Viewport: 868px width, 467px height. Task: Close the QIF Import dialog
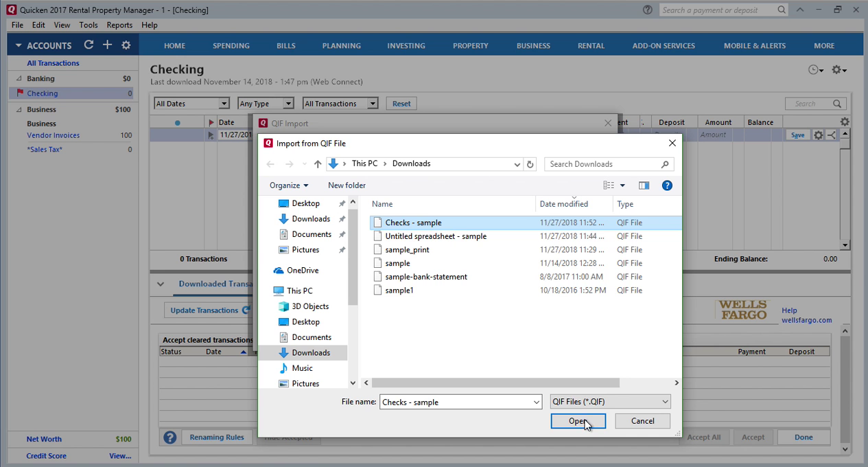tap(607, 123)
